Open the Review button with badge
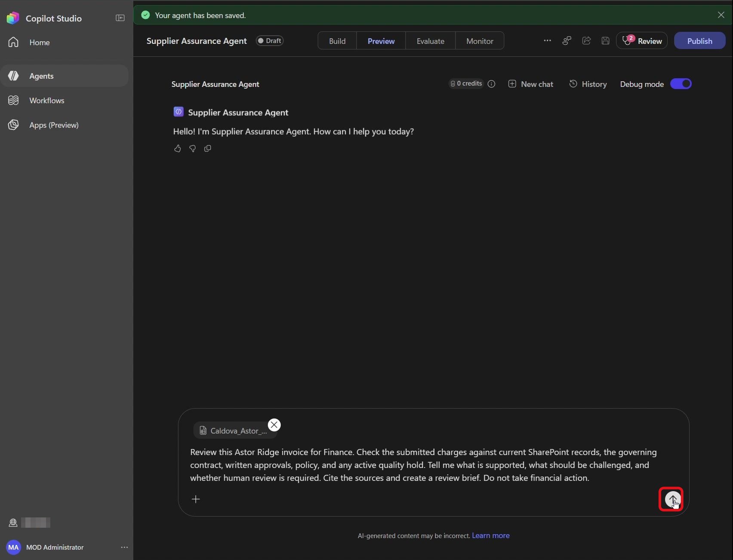Image resolution: width=733 pixels, height=560 pixels. click(x=642, y=41)
